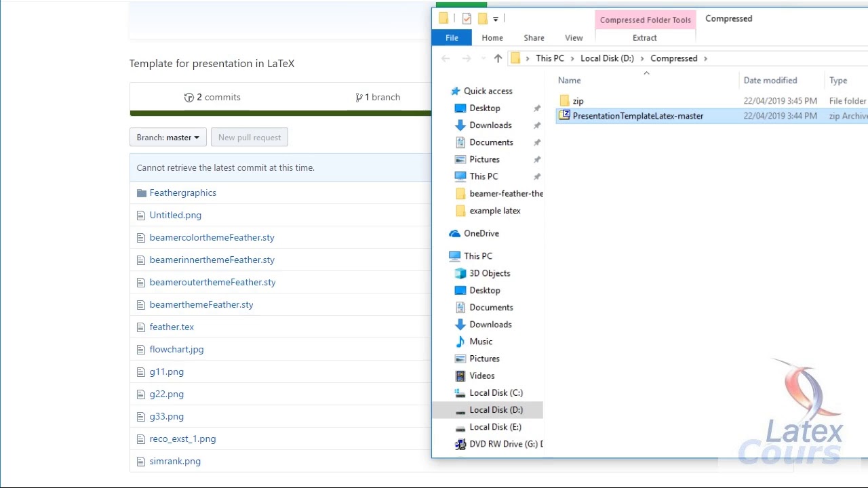Select the Music library icon
The image size is (868, 488).
click(460, 342)
